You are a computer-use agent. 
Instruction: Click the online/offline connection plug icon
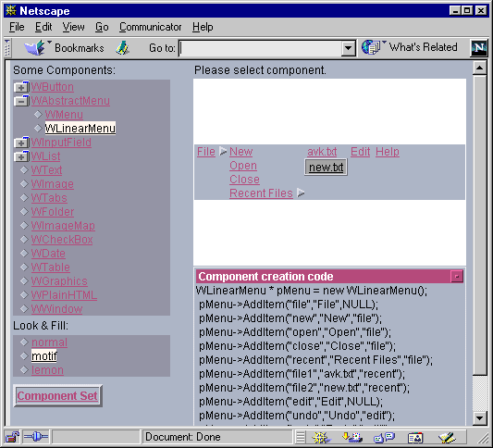click(35, 437)
